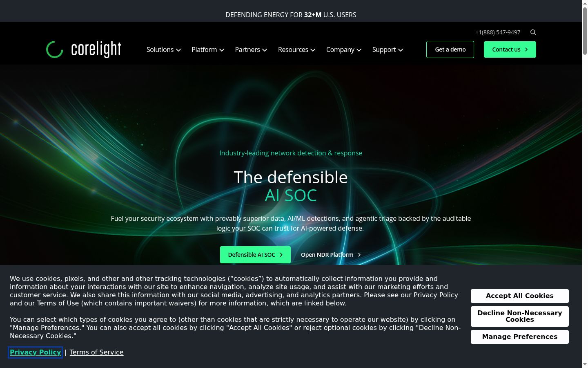Screen dimensions: 588x368
Task: Decline Non-Necessary Cookies
Action: point(520,316)
